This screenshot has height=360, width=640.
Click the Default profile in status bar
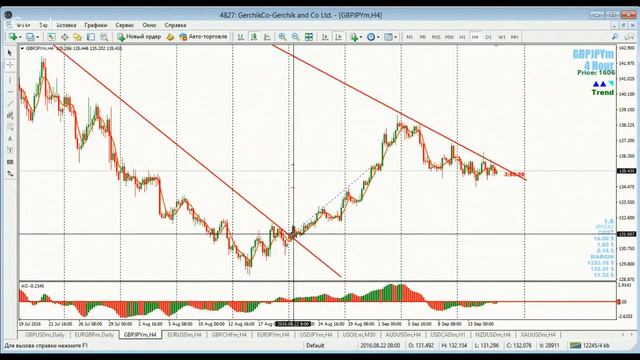click(x=315, y=346)
